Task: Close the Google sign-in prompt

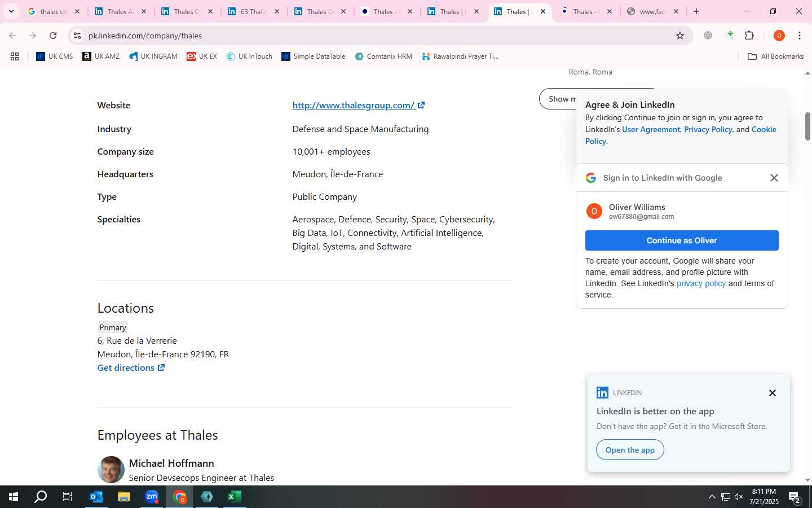Action: click(x=774, y=178)
